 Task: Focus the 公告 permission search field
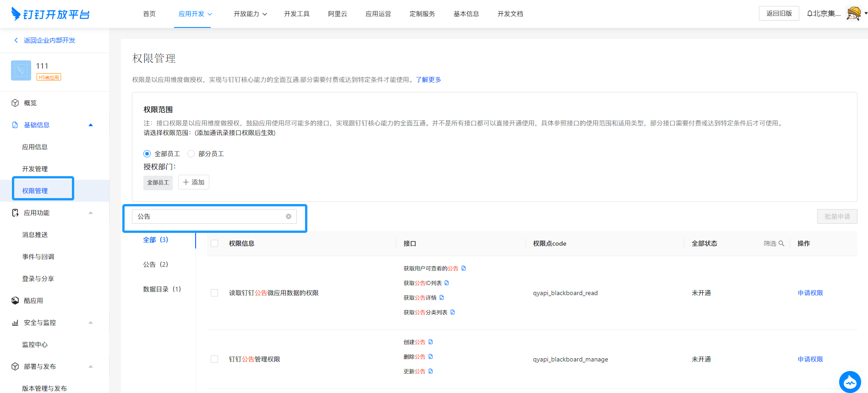(214, 216)
